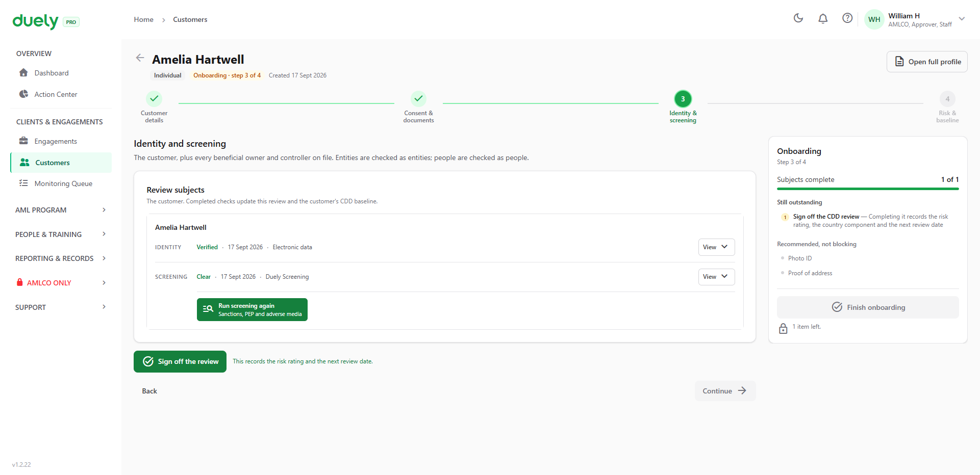Click the 1 of 1 subjects count
Viewport: 980px width, 475px height.
[x=949, y=179]
